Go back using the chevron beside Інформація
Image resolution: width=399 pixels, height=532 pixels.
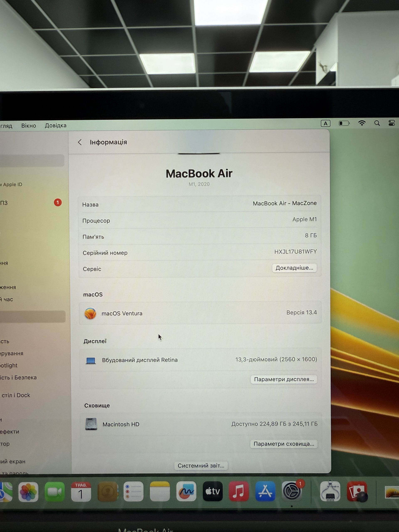pyautogui.click(x=80, y=142)
